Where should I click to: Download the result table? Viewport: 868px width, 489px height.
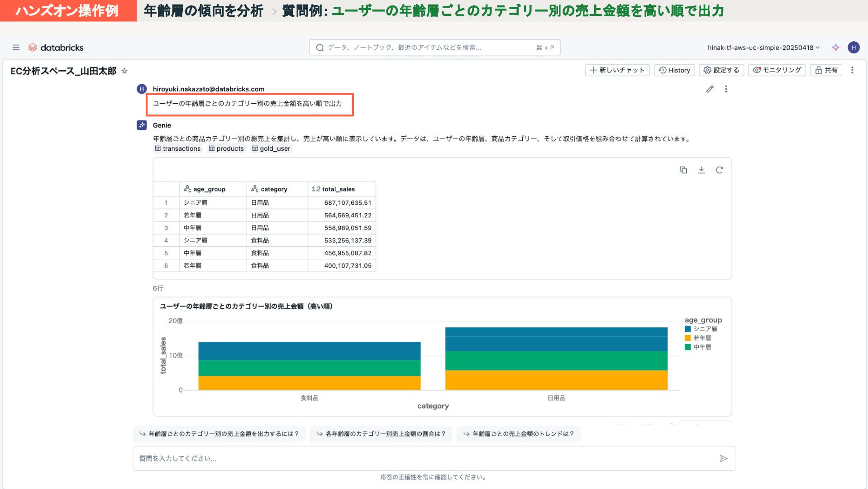701,170
